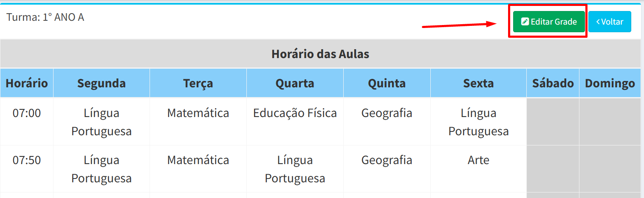The image size is (644, 198).
Task: Click the Sábado column header
Action: click(x=553, y=83)
